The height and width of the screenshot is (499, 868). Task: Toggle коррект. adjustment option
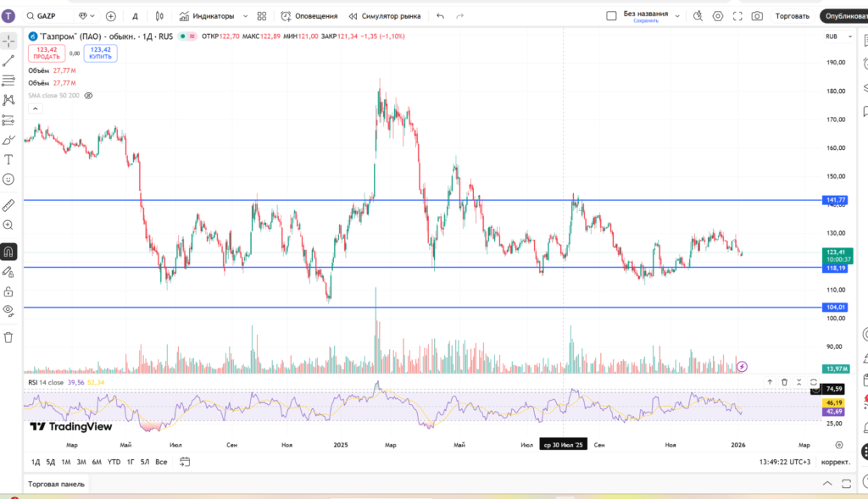pyautogui.click(x=835, y=462)
